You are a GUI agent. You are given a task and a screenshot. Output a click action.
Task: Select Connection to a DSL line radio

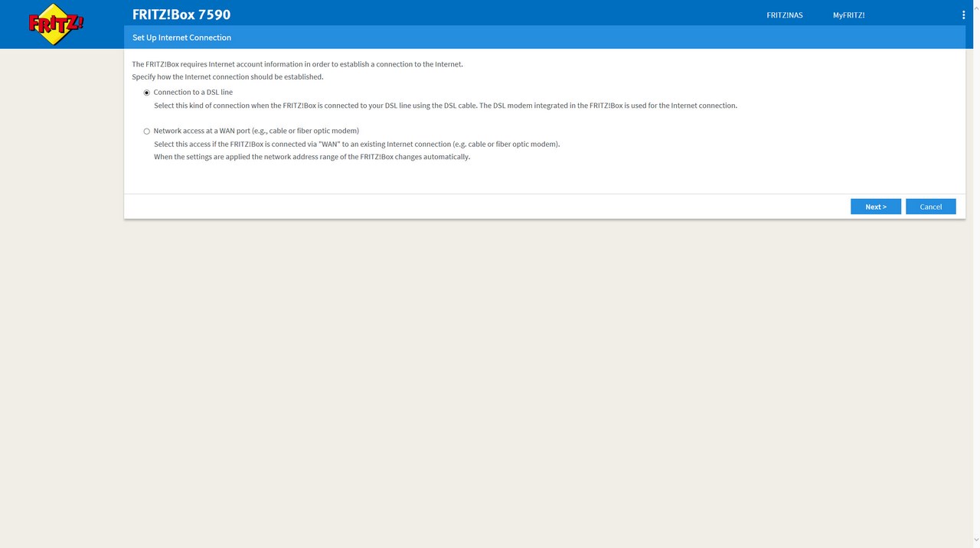click(147, 93)
